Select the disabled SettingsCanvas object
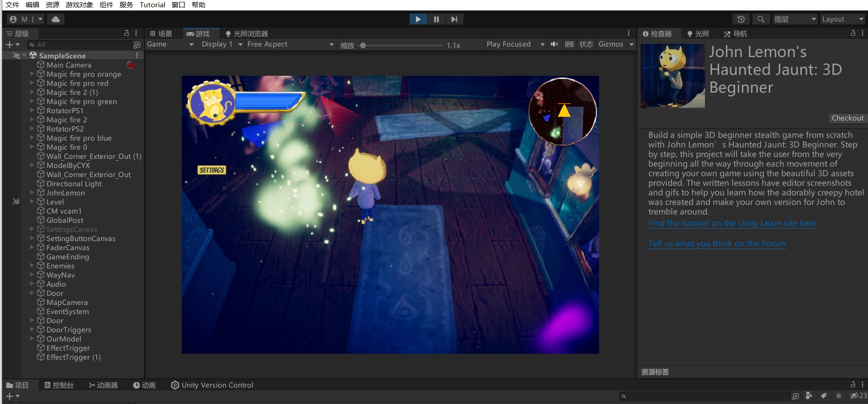868x404 pixels. pyautogui.click(x=71, y=229)
